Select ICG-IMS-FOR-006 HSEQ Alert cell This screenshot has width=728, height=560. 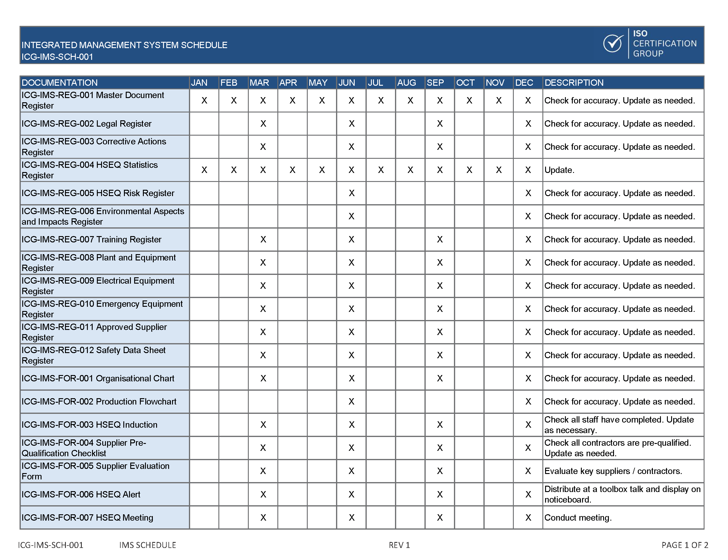[x=105, y=494]
